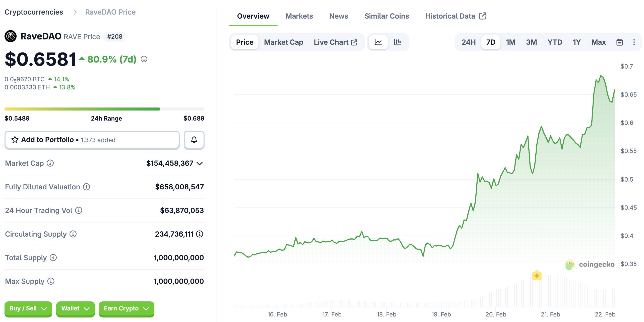644x322 pixels.
Task: Open the Similar Coins tab
Action: (387, 16)
